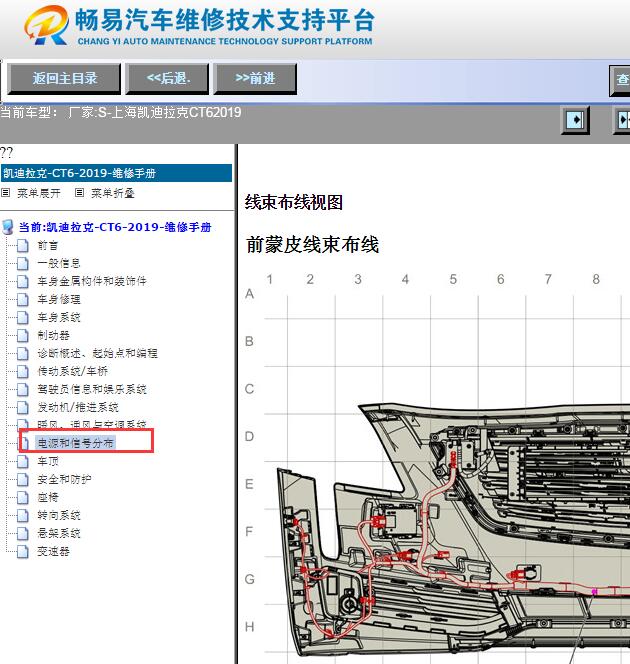Click the 菜单展开 list icon
Screen dimensions: 630x664
point(6,193)
